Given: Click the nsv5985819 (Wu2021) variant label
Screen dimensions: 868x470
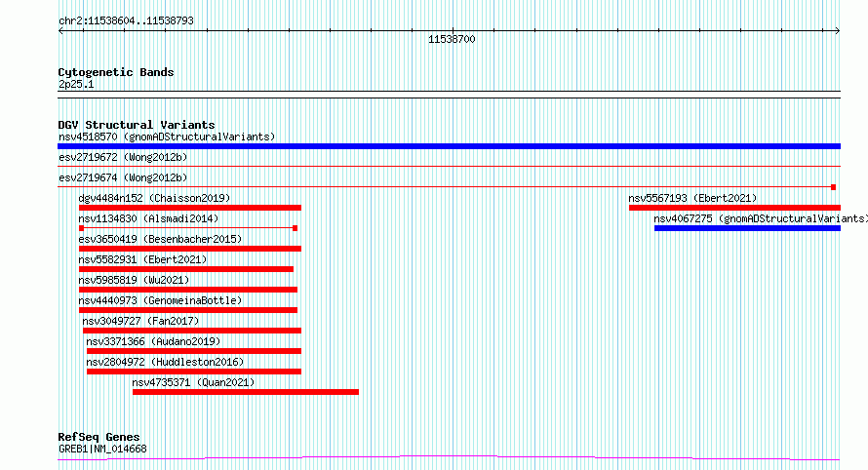Looking at the screenshot, I should point(134,280).
